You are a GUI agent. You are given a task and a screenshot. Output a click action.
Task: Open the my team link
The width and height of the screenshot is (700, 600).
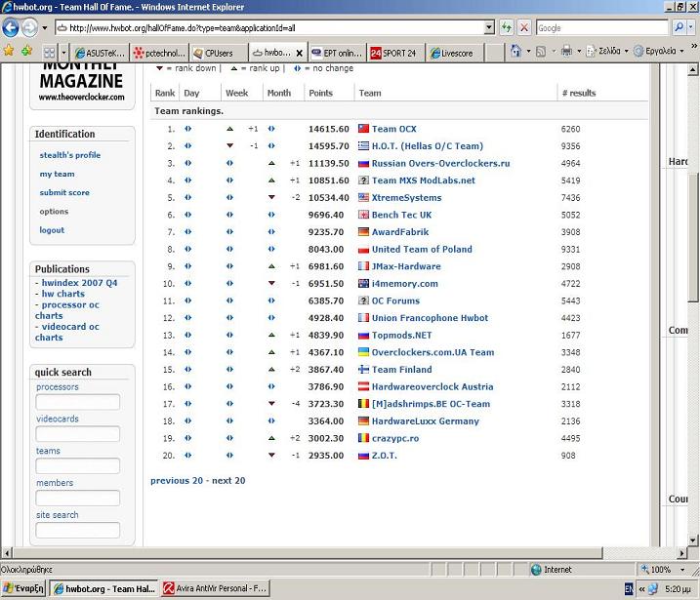pos(58,174)
